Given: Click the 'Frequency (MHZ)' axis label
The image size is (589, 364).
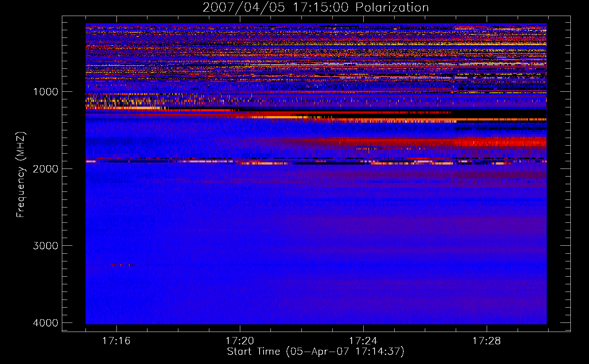Looking at the screenshot, I should (21, 175).
